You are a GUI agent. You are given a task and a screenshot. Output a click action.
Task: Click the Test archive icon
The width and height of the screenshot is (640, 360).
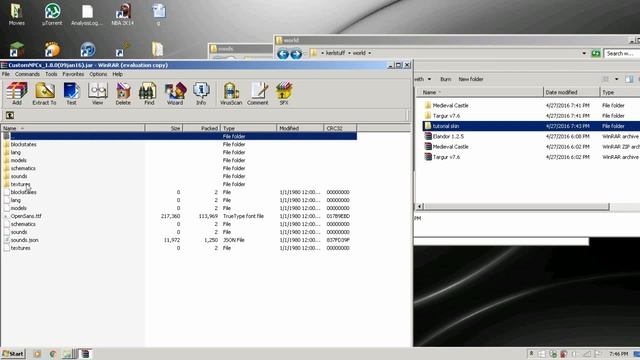71,93
